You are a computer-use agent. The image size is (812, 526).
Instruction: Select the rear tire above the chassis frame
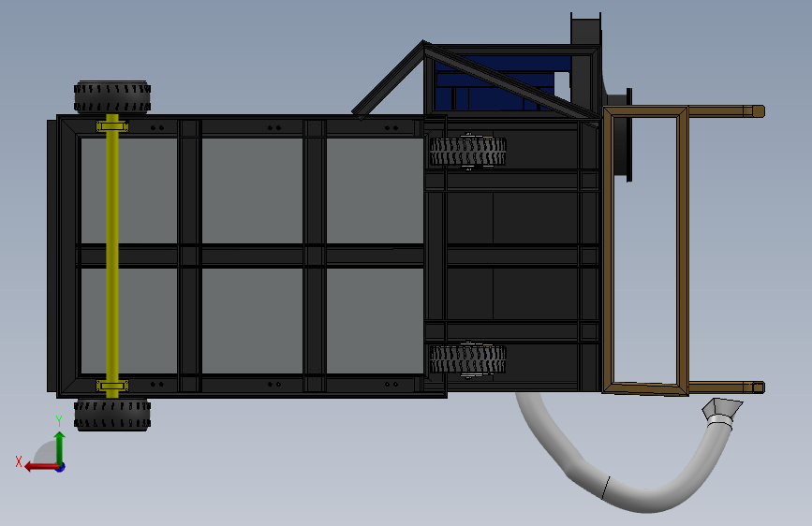[x=112, y=96]
